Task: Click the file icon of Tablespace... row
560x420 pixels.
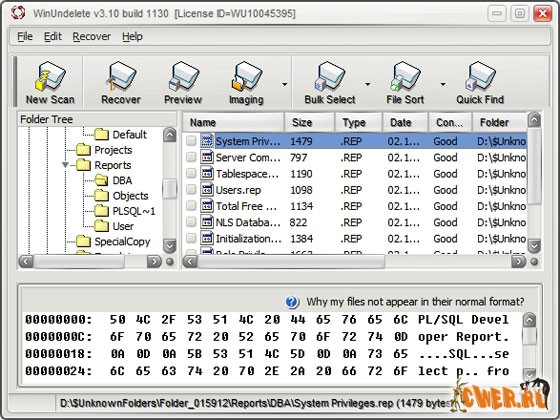Action: [207, 173]
